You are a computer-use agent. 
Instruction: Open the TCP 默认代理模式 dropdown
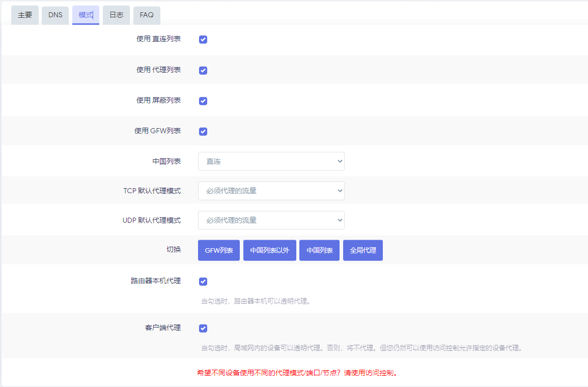271,190
